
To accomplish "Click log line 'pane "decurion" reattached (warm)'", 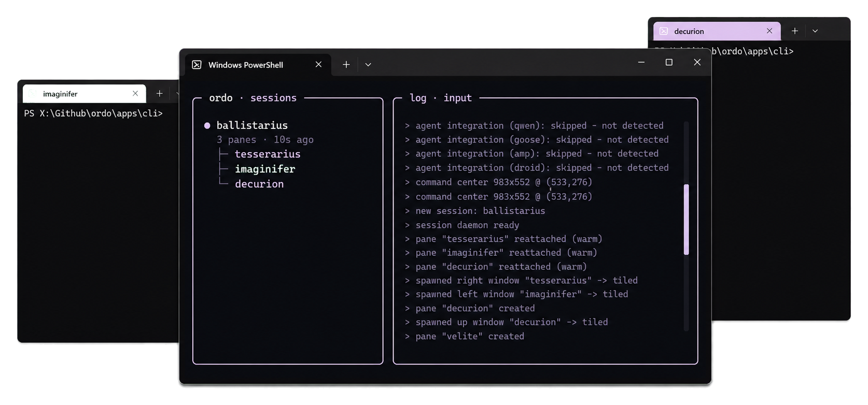I will point(495,267).
